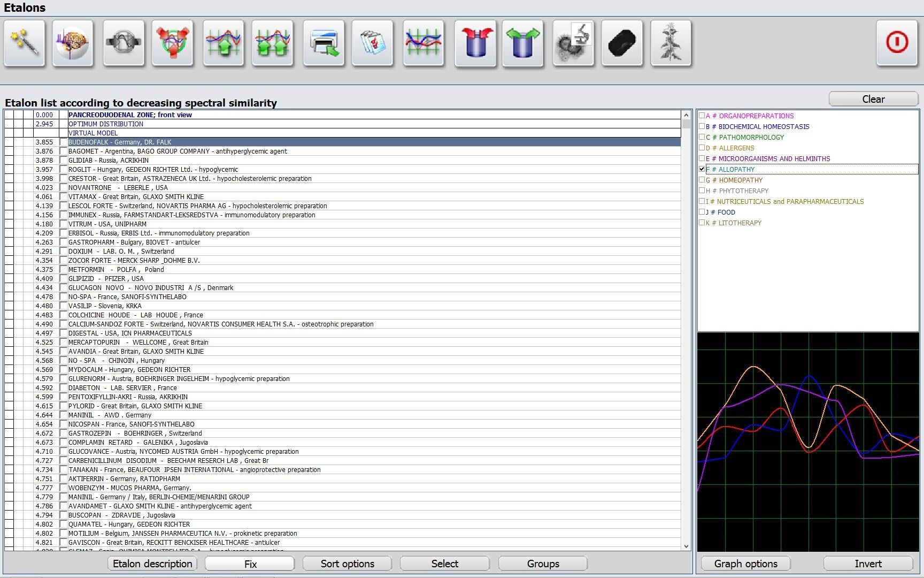Click the plant phytotherapy icon
924x578 pixels.
point(671,43)
